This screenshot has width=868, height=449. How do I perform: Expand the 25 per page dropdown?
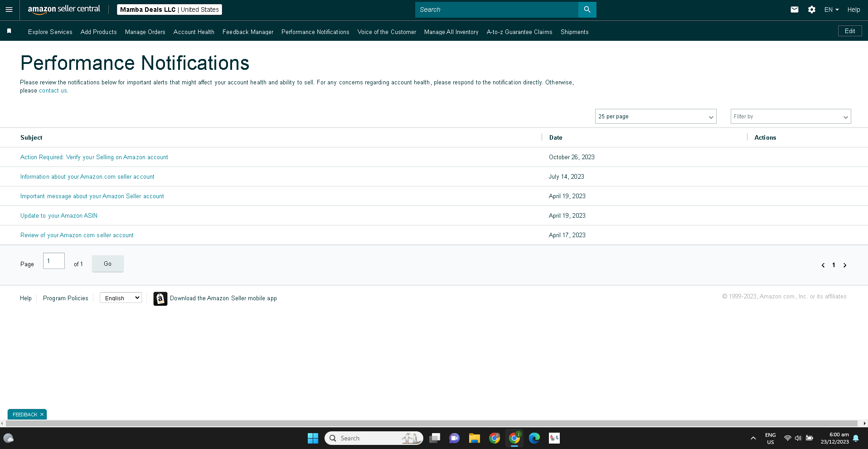(655, 117)
